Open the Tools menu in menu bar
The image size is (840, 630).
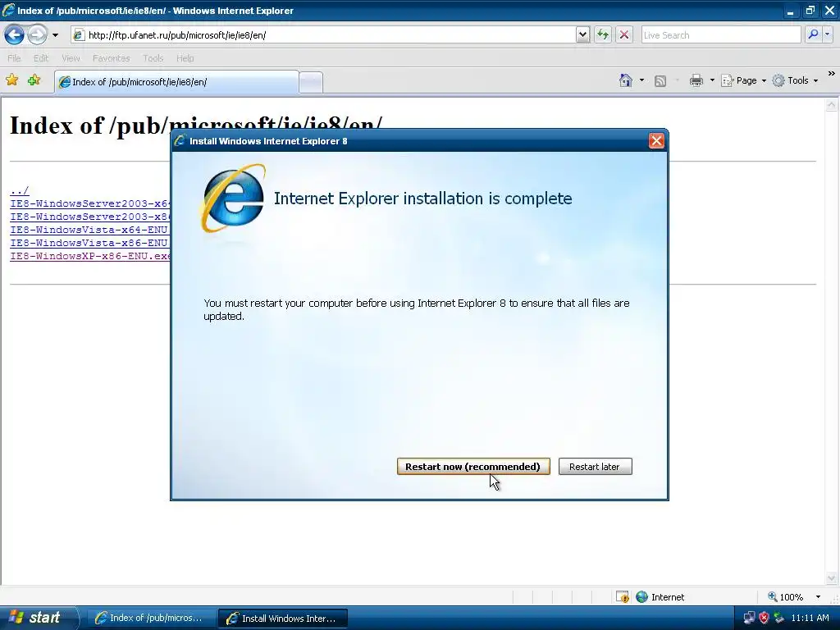(x=153, y=58)
